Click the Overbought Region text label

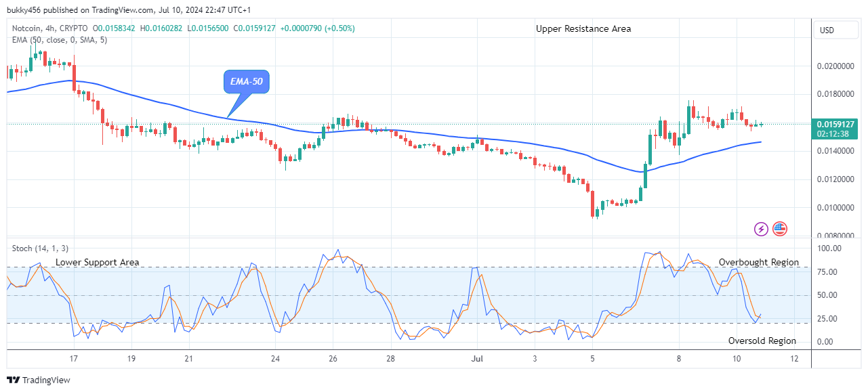[x=759, y=262]
